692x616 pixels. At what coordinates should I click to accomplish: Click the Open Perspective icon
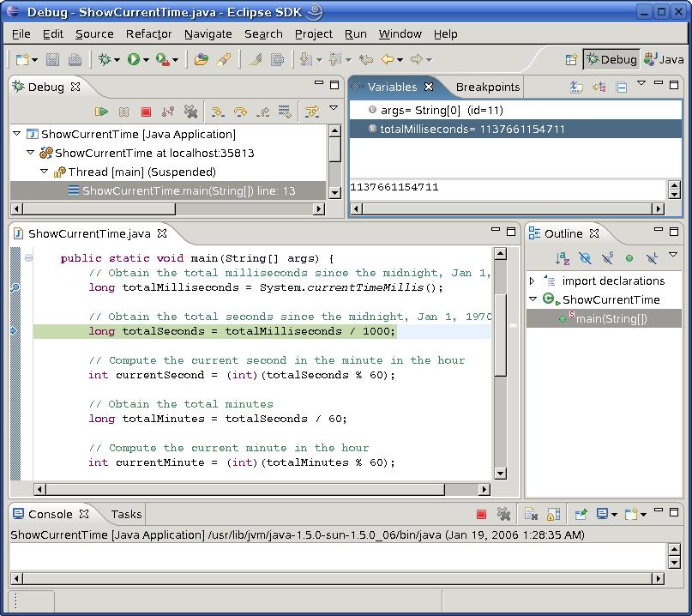[571, 59]
